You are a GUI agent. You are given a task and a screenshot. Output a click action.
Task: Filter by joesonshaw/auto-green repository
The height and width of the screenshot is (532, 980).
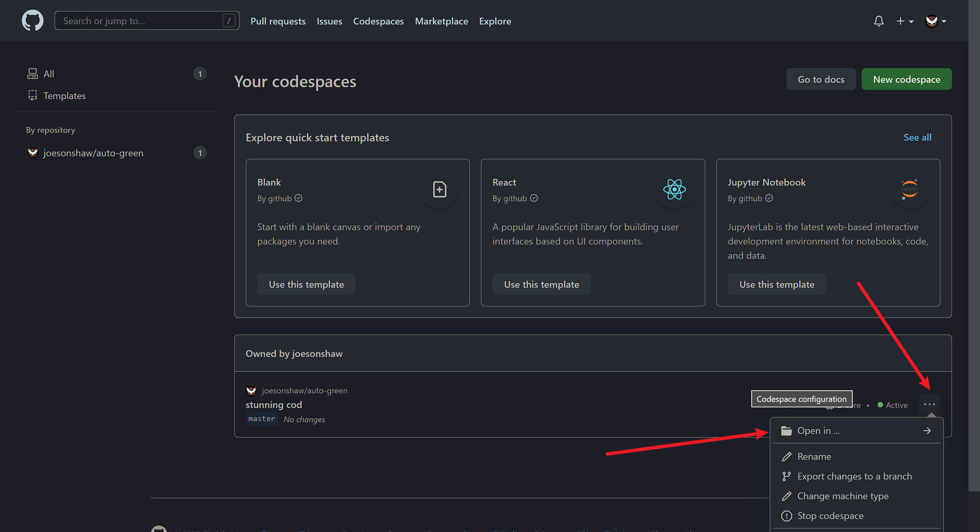(x=117, y=153)
